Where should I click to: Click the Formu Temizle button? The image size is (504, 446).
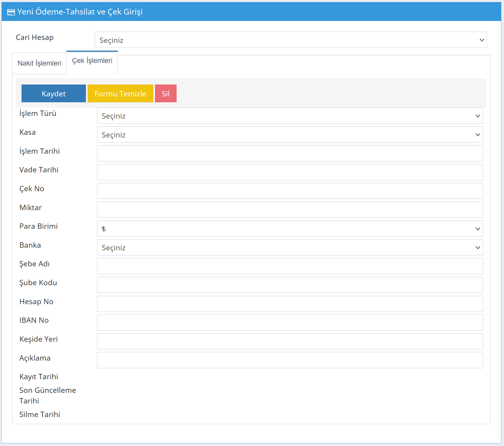click(x=120, y=93)
